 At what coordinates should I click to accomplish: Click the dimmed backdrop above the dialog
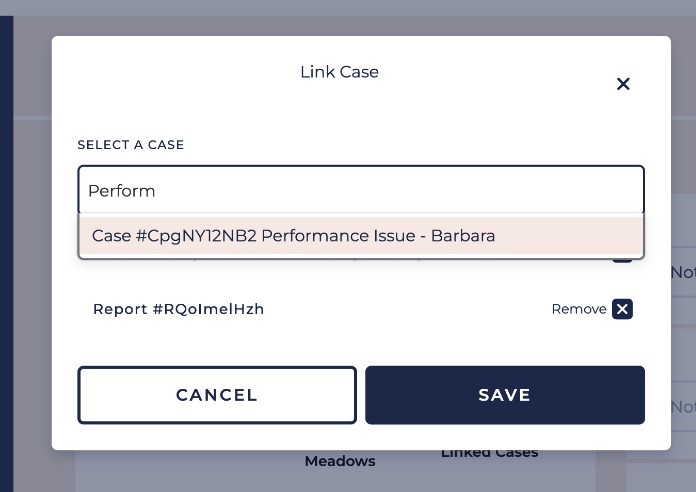tap(350, 18)
